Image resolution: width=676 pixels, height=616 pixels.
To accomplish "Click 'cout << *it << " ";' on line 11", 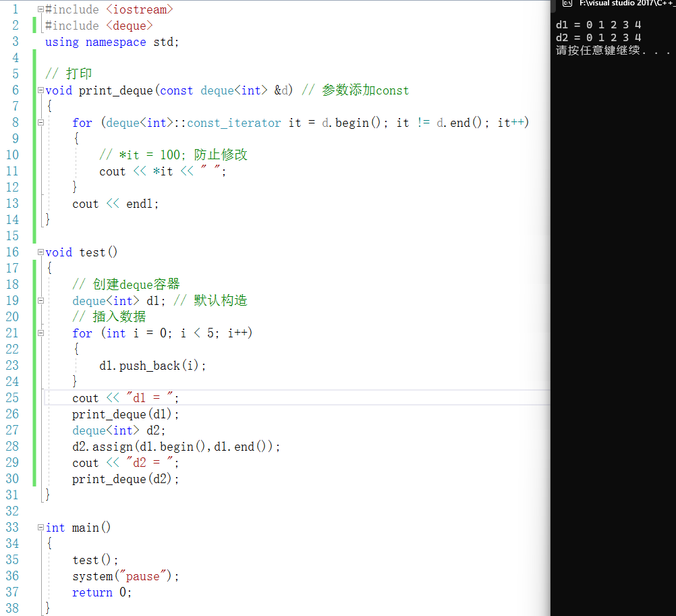I will (x=163, y=171).
